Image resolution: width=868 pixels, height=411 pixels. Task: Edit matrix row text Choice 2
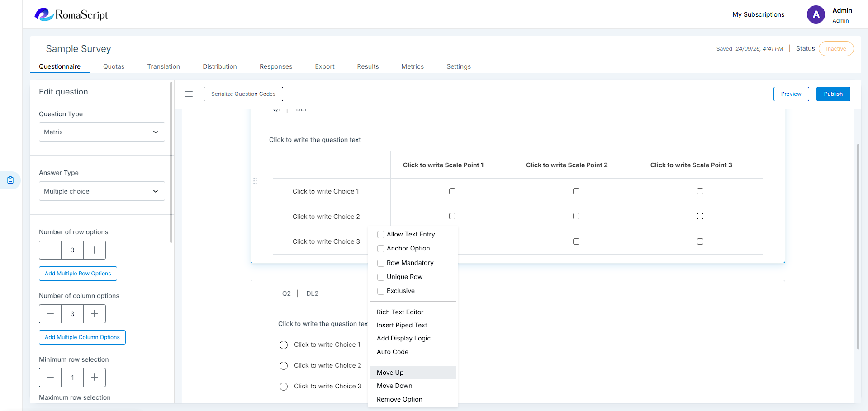[326, 217]
